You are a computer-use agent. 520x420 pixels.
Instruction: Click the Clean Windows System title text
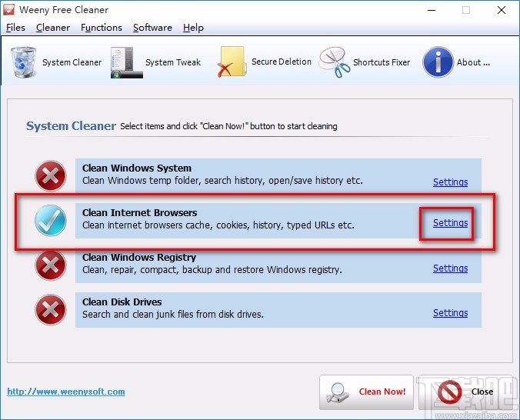[137, 168]
